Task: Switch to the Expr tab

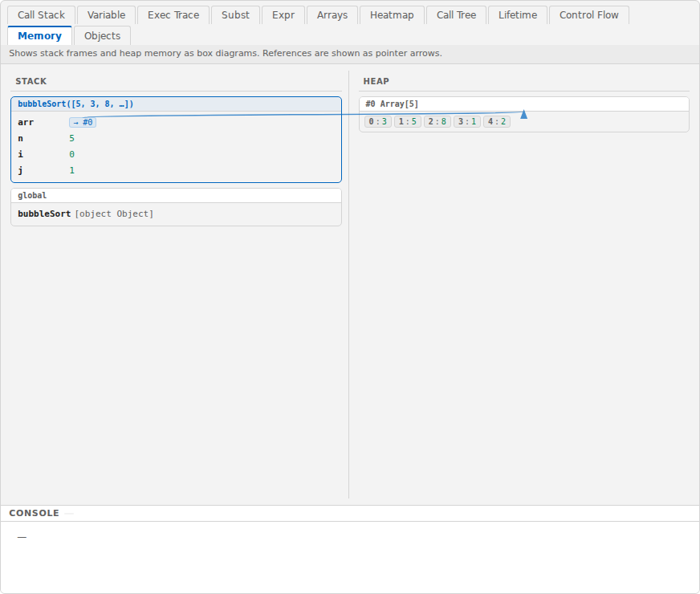Action: point(283,15)
